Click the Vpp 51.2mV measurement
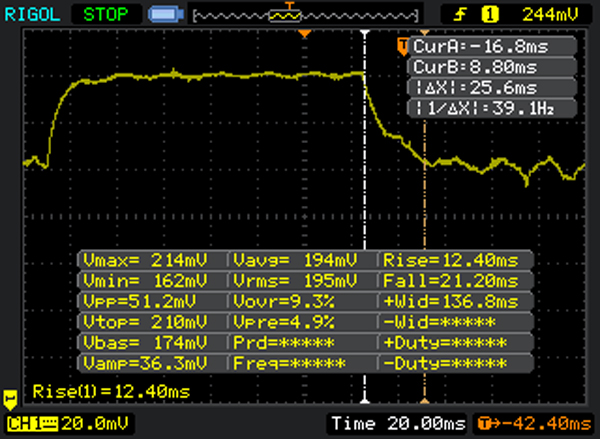This screenshot has width=600, height=439. point(140,302)
